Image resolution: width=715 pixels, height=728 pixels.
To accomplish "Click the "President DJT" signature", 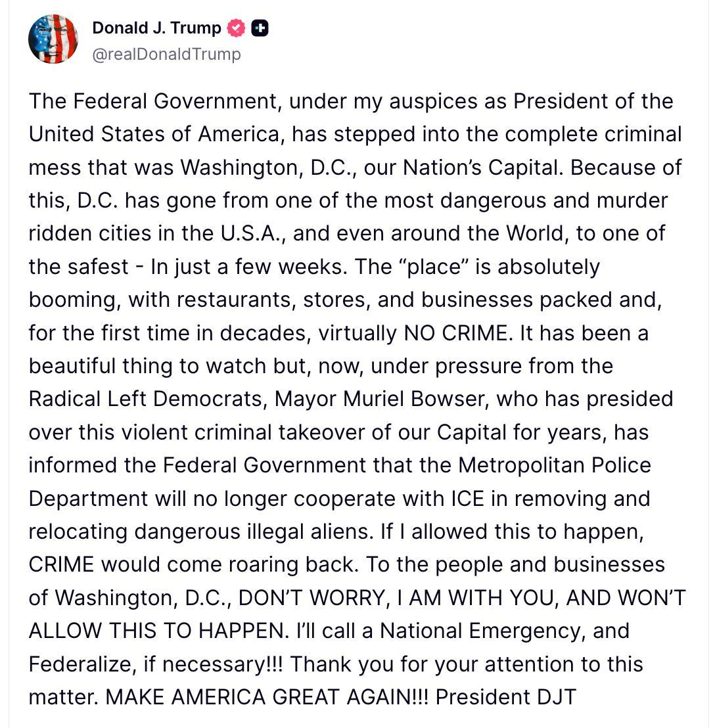I will [505, 696].
